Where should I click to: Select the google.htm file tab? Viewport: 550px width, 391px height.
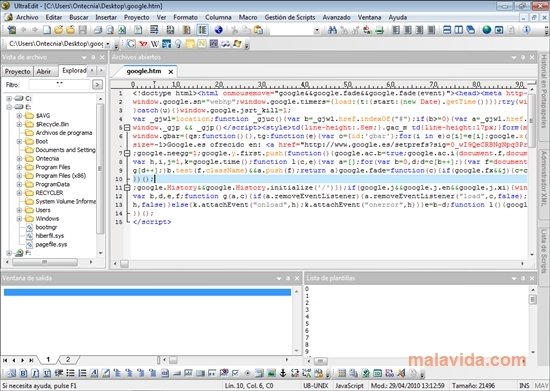coord(144,71)
